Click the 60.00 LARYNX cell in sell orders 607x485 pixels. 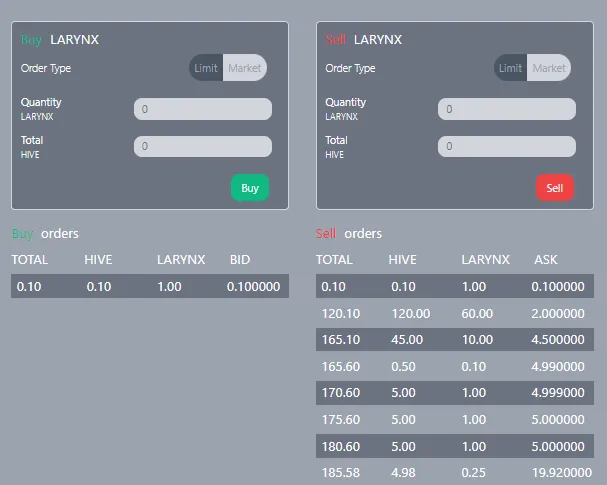[477, 313]
